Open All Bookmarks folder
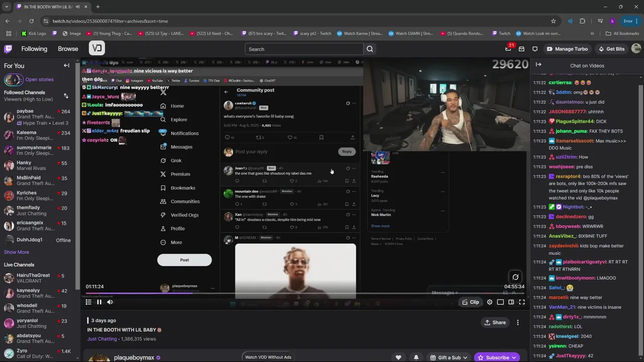The width and height of the screenshot is (644, 362). 622,34
